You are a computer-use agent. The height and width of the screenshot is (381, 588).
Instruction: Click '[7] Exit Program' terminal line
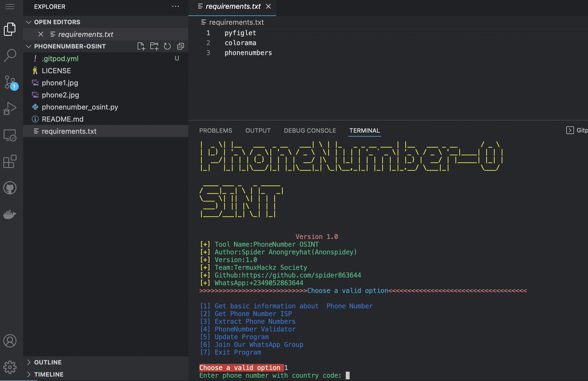point(230,352)
